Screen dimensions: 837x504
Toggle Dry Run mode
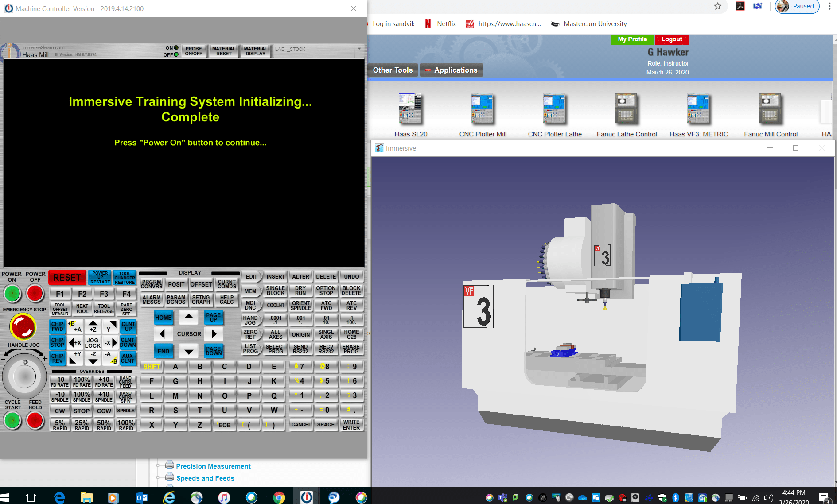tap(300, 291)
